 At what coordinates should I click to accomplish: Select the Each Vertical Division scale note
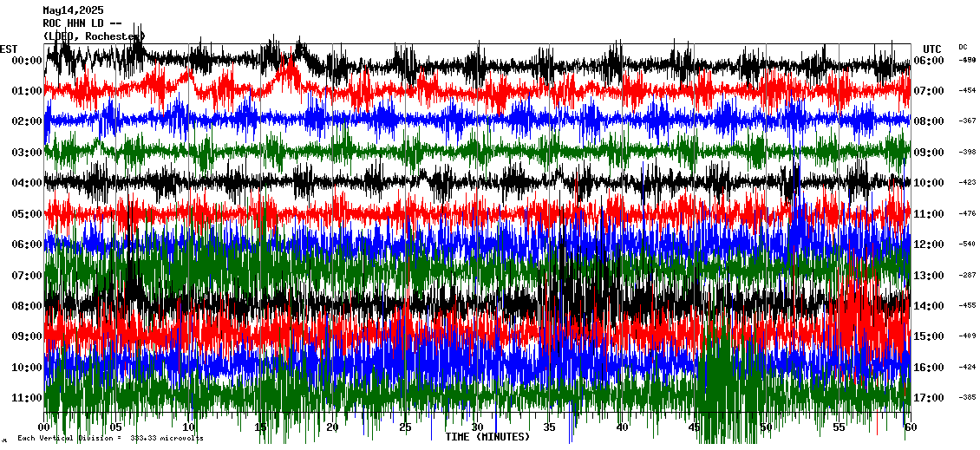[110, 438]
